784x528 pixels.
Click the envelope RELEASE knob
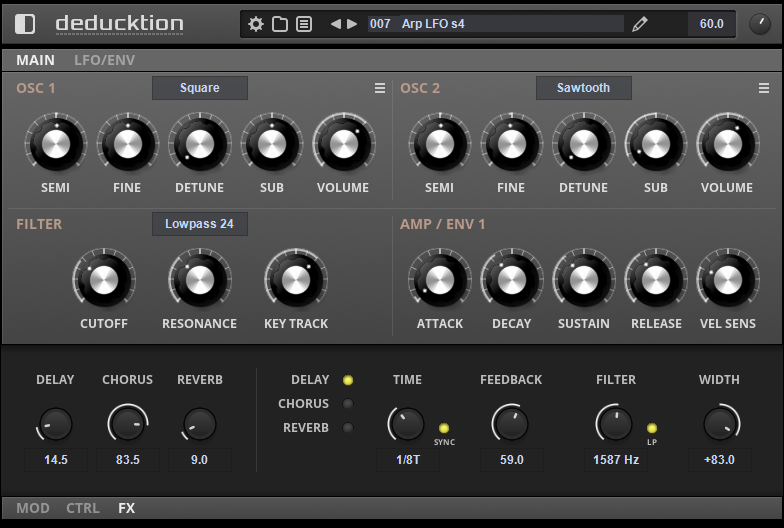click(656, 280)
